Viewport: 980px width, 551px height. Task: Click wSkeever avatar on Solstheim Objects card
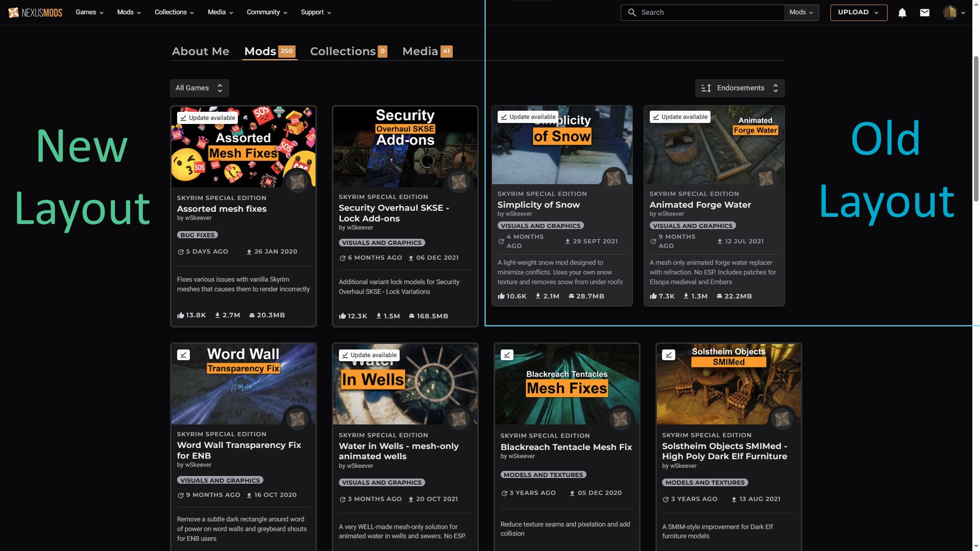pos(782,418)
